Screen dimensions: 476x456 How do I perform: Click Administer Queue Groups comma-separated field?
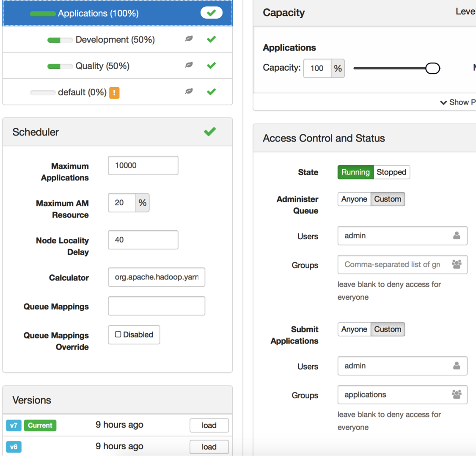tap(402, 264)
